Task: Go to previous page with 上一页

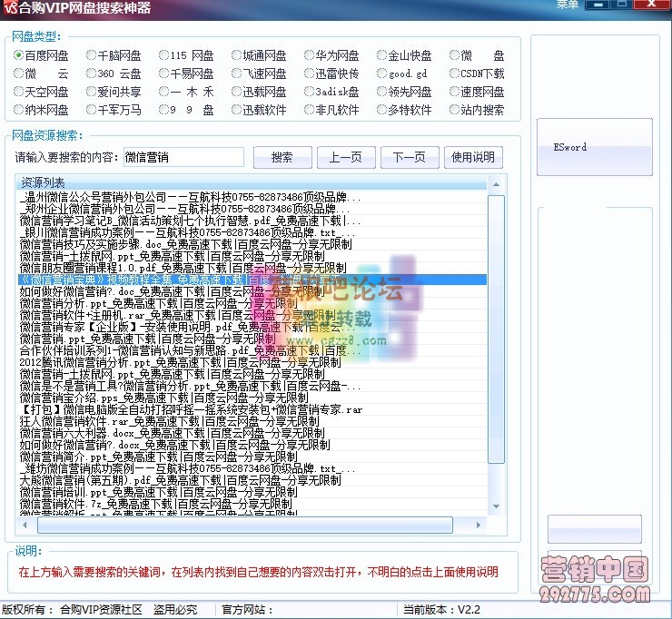Action: [346, 157]
